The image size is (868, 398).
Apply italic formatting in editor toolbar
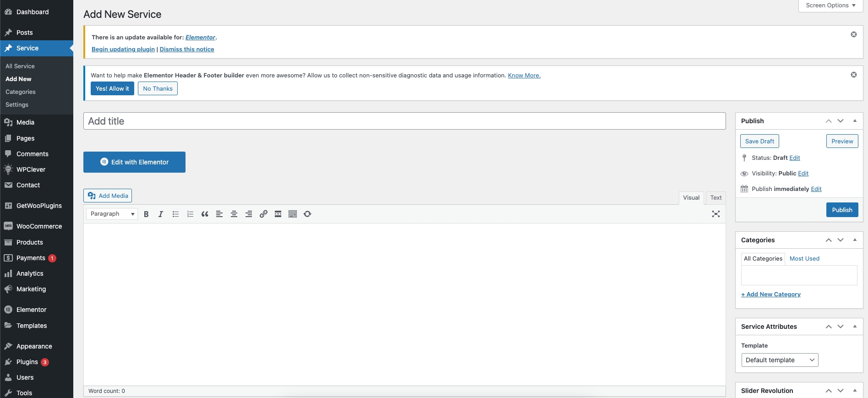tap(161, 214)
